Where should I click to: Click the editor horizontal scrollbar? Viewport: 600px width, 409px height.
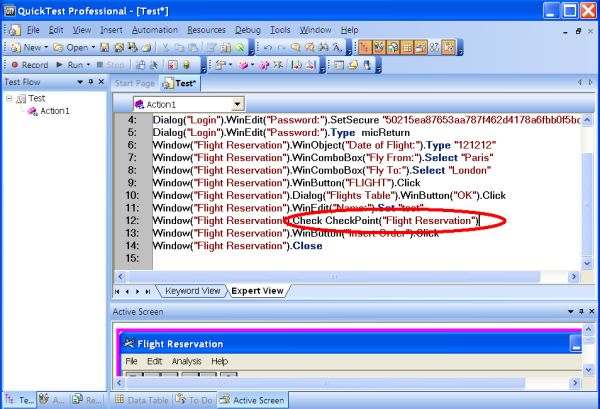pos(334,276)
